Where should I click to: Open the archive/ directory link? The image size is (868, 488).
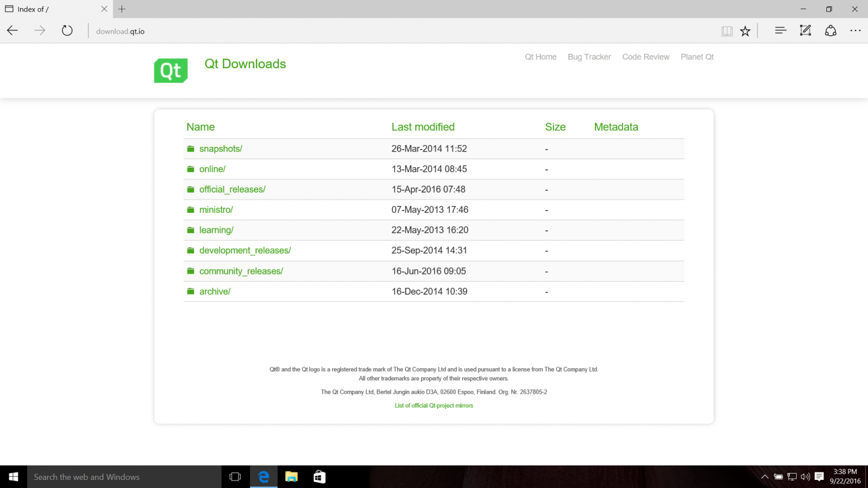(215, 291)
